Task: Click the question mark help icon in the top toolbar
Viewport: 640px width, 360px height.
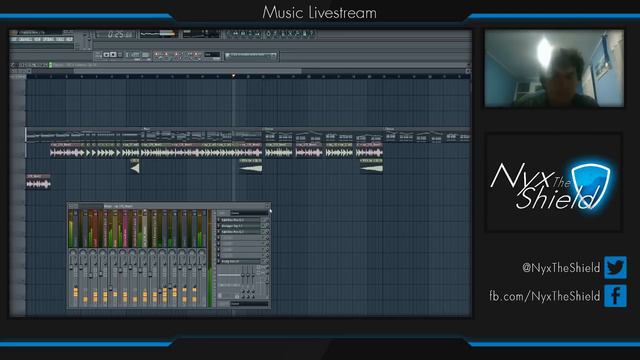Action: (x=312, y=33)
